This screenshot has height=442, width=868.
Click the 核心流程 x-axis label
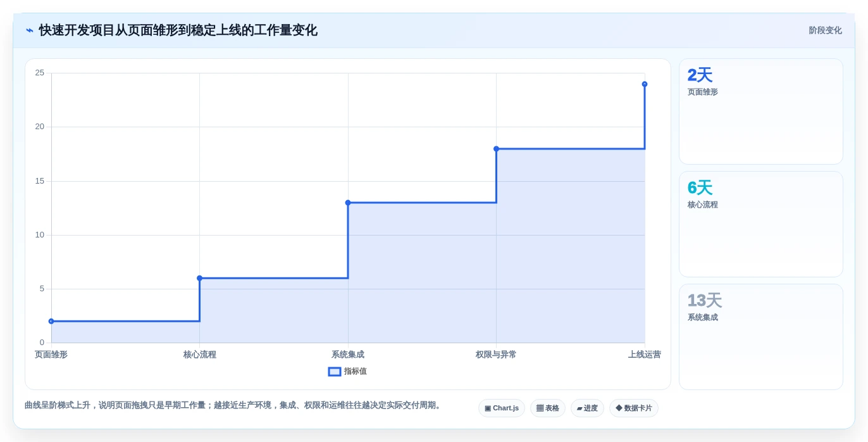200,355
